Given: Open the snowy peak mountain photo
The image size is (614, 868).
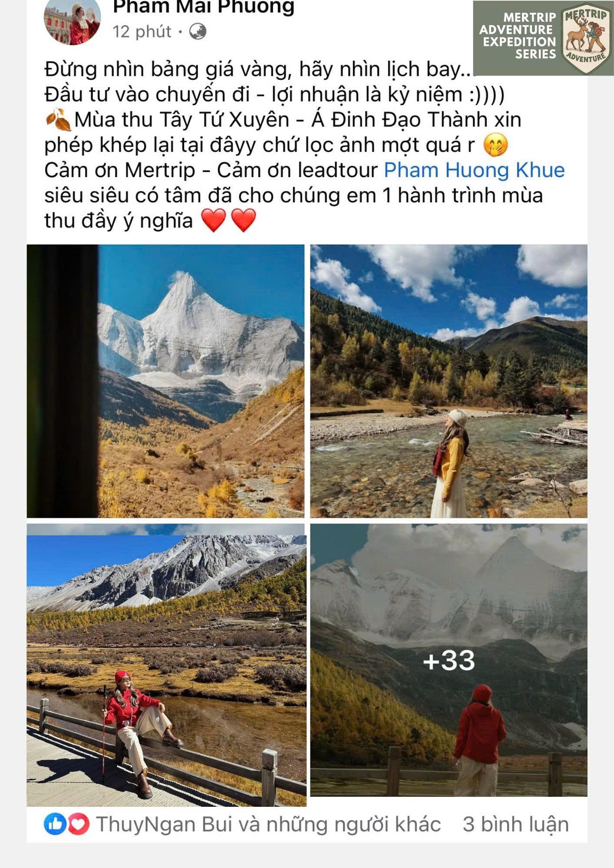Looking at the screenshot, I should click(165, 381).
